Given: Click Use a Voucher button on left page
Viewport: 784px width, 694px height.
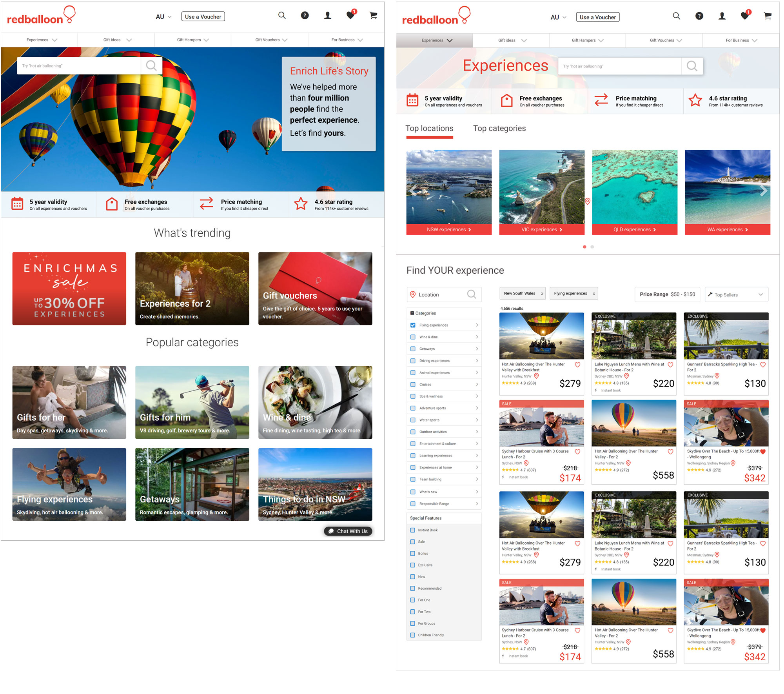Looking at the screenshot, I should (203, 16).
